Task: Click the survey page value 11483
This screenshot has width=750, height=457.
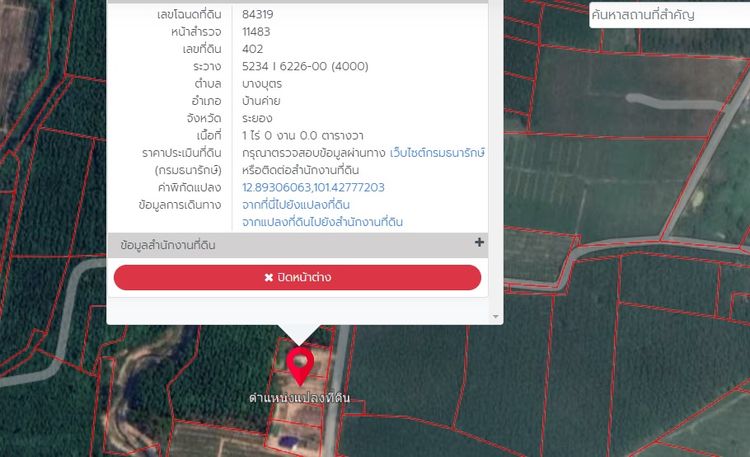Action: (x=257, y=31)
